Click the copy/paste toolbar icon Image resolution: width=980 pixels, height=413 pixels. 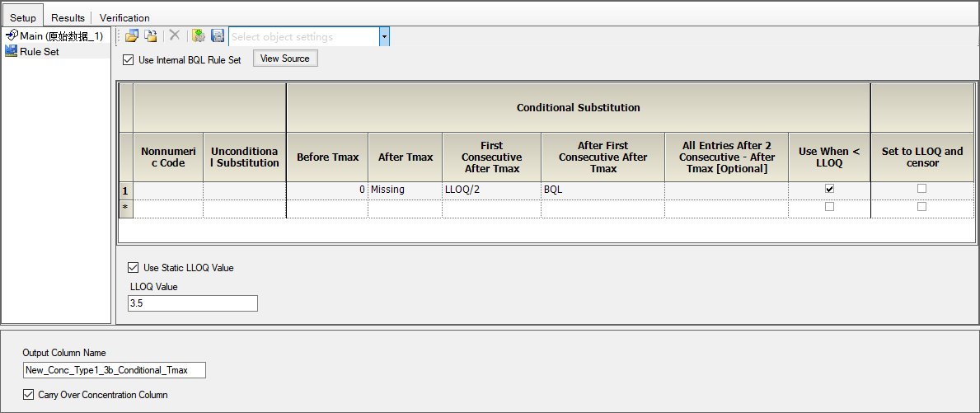coord(151,36)
